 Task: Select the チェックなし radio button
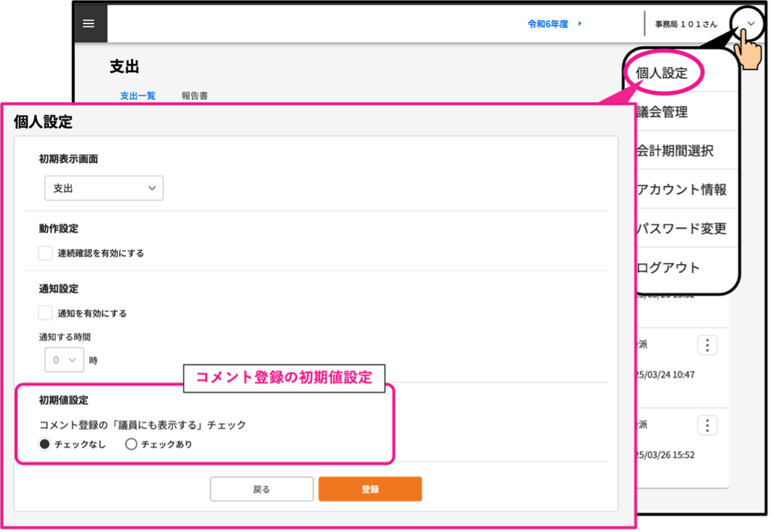pos(45,444)
